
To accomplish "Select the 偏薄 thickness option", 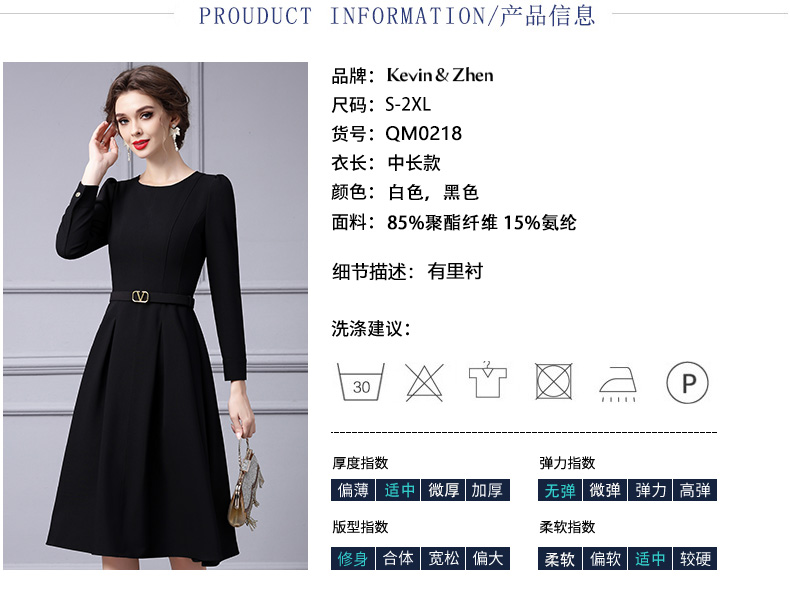I will pyautogui.click(x=353, y=490).
